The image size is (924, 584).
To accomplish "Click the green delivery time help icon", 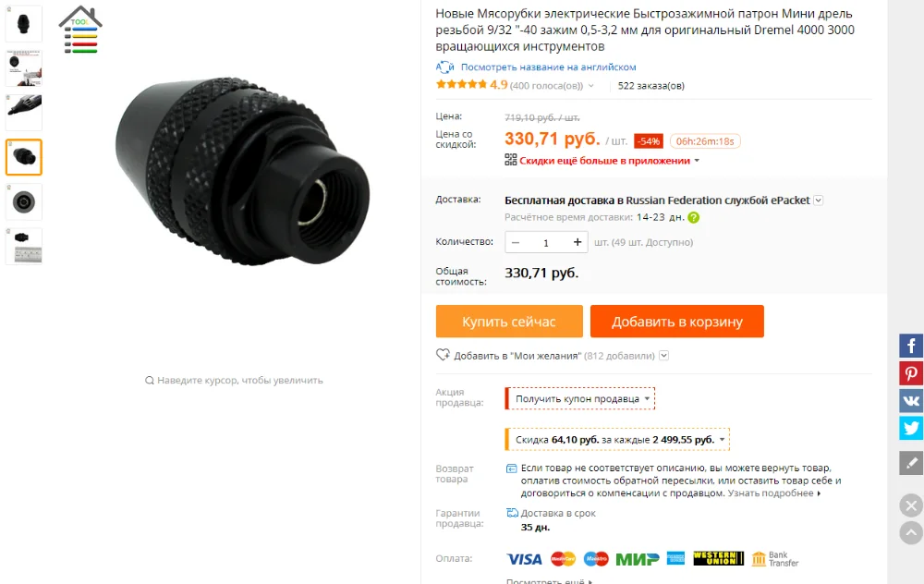I will (x=694, y=217).
